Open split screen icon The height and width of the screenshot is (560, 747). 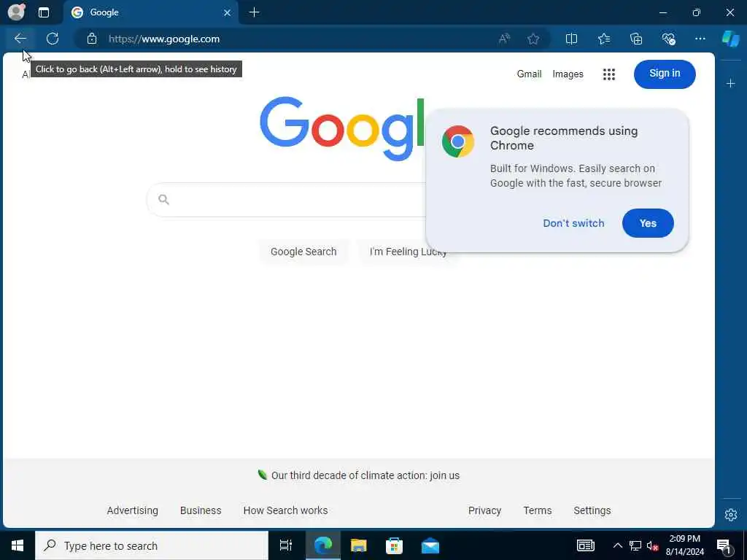(571, 39)
